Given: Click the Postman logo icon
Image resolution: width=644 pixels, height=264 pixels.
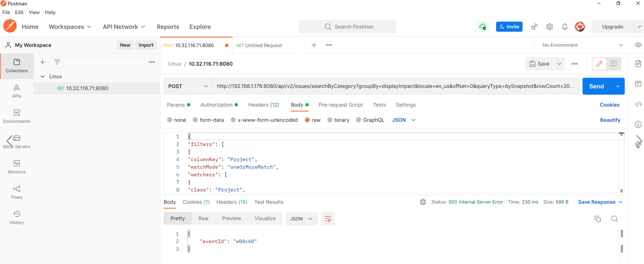Looking at the screenshot, I should (x=10, y=26).
